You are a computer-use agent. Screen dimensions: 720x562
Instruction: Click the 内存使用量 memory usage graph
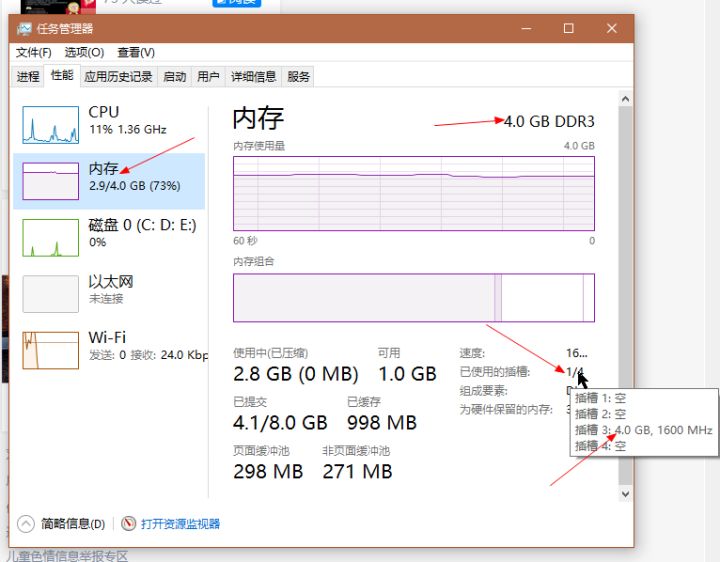point(414,193)
